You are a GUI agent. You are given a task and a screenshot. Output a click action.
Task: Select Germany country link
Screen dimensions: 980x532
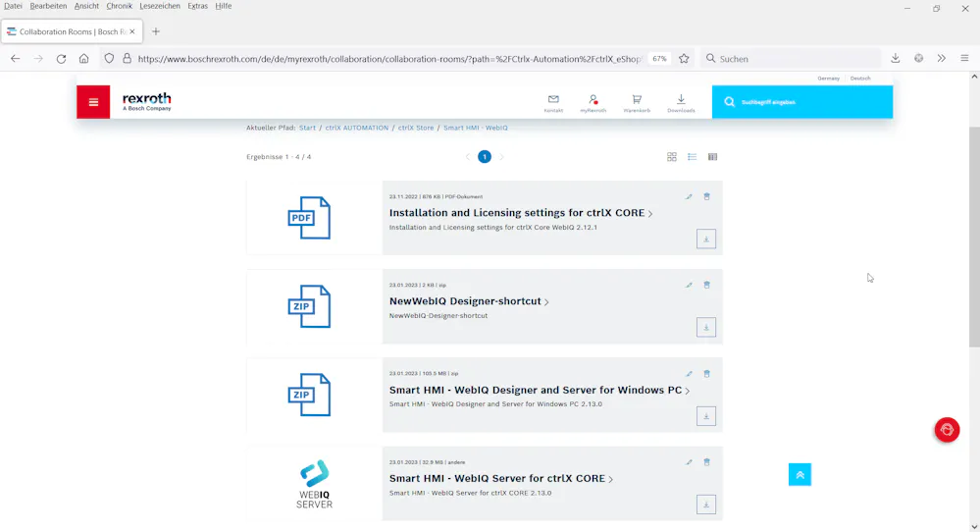tap(828, 79)
